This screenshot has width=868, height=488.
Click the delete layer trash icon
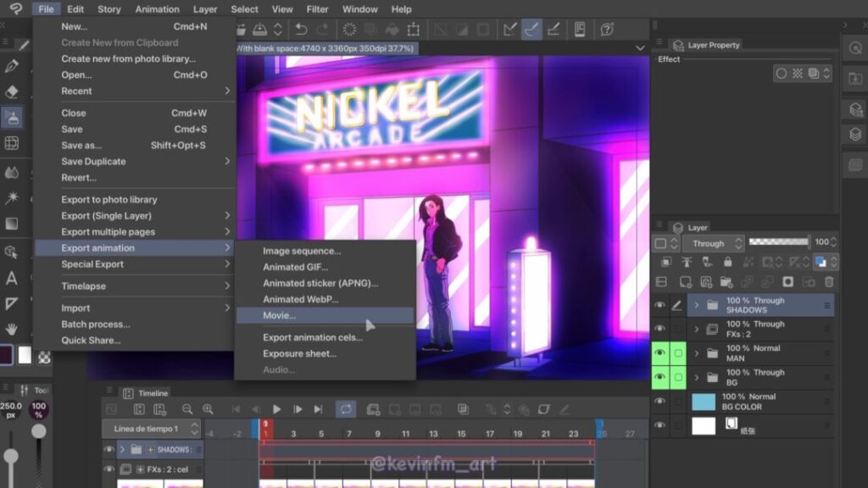coord(828,281)
